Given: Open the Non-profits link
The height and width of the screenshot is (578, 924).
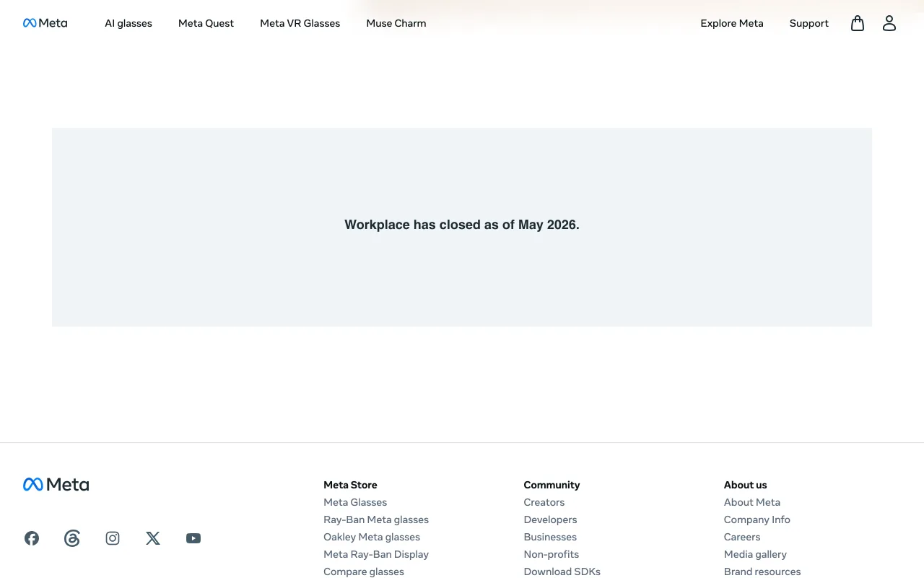Looking at the screenshot, I should tap(552, 554).
